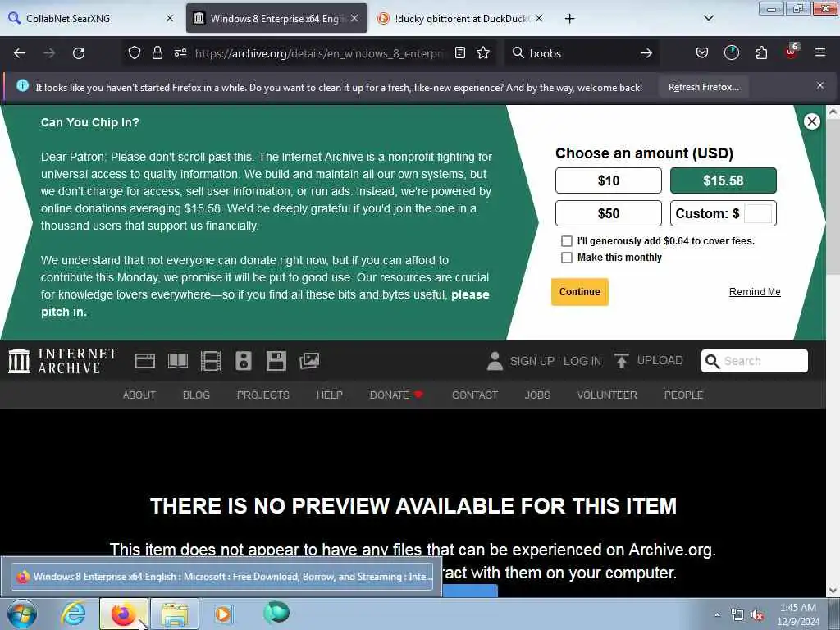Select the $10 donation amount
Screen dimensions: 840x630
coord(608,180)
